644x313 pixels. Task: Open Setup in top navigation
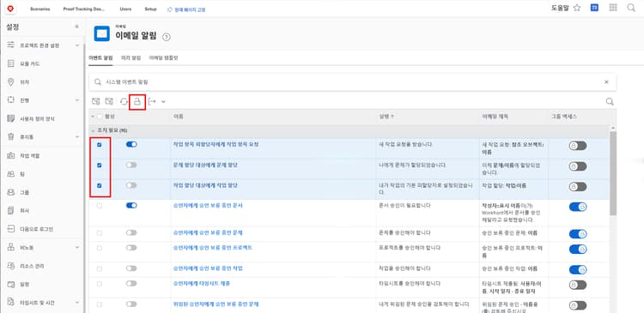[150, 9]
